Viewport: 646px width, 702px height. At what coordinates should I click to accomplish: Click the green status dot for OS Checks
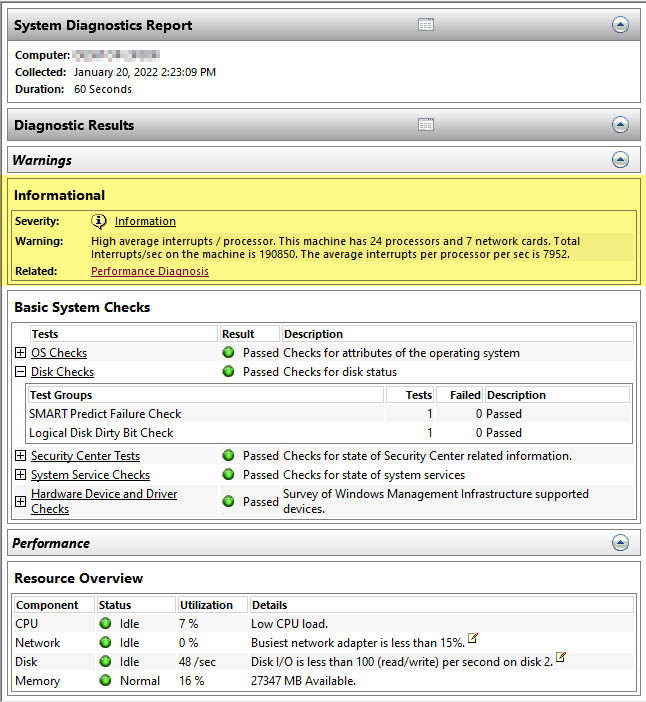point(228,352)
